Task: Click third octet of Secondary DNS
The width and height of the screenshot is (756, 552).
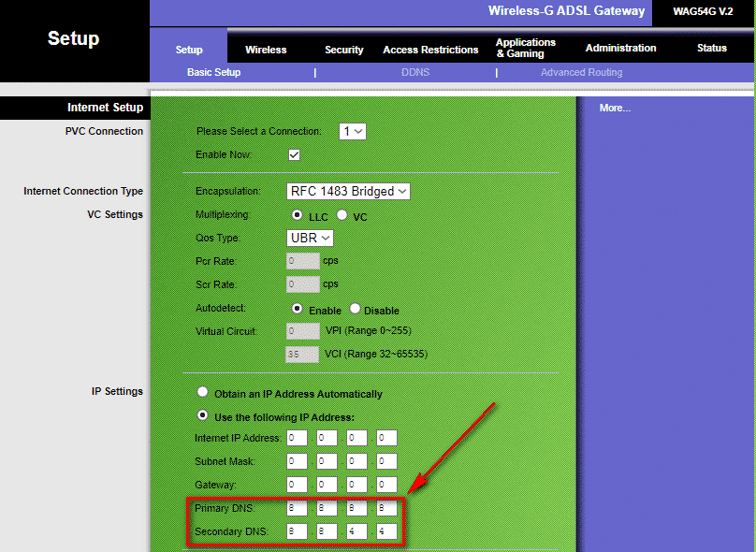Action: (x=356, y=531)
